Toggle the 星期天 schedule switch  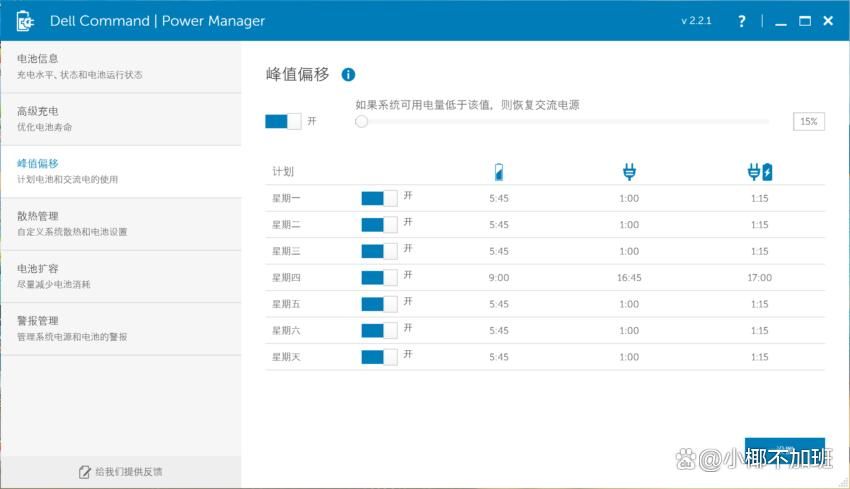[x=379, y=357]
